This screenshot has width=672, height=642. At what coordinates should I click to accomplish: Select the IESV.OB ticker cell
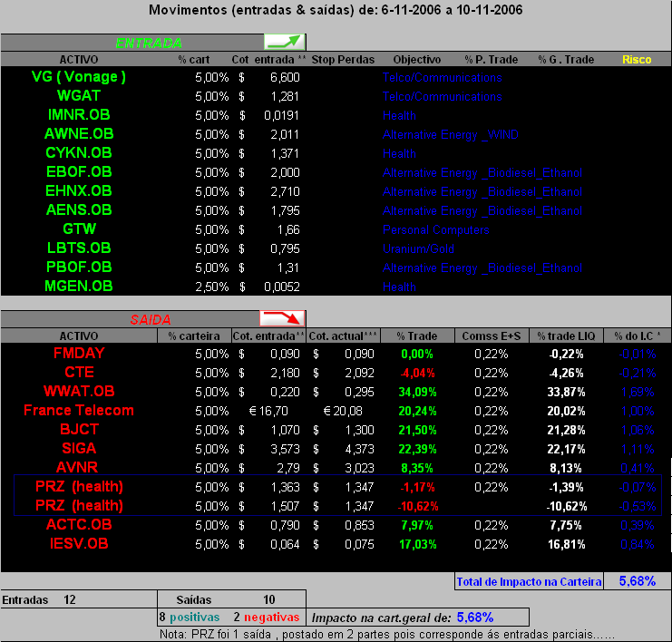pos(79,543)
